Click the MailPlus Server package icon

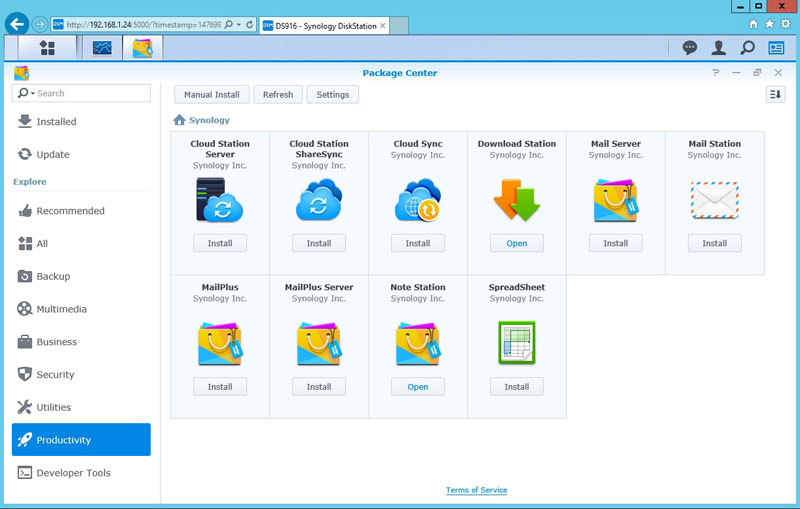(x=319, y=343)
